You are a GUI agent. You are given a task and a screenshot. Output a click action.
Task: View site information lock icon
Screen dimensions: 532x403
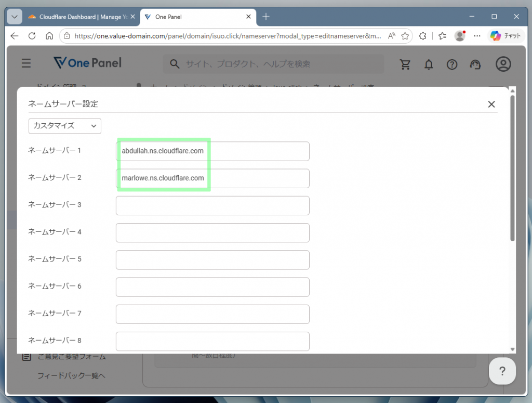pyautogui.click(x=67, y=36)
